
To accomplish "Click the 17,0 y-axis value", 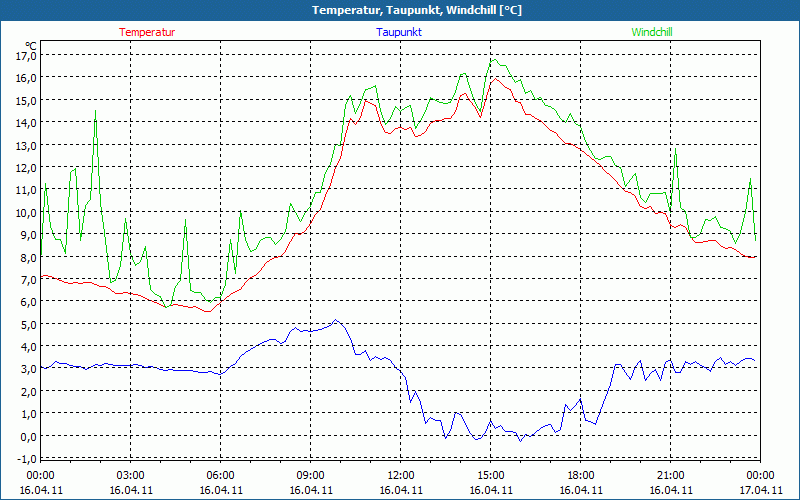I will [27, 55].
